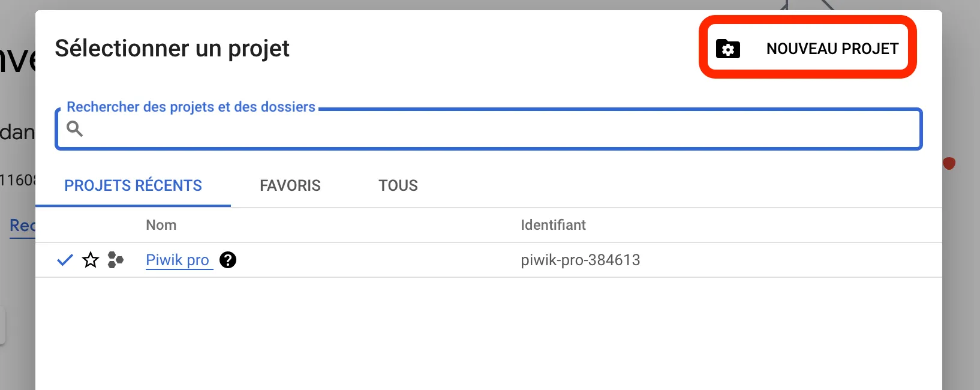The width and height of the screenshot is (980, 390).
Task: Click the project gear icon beside NOUVEAU PROJET
Action: pyautogui.click(x=728, y=49)
